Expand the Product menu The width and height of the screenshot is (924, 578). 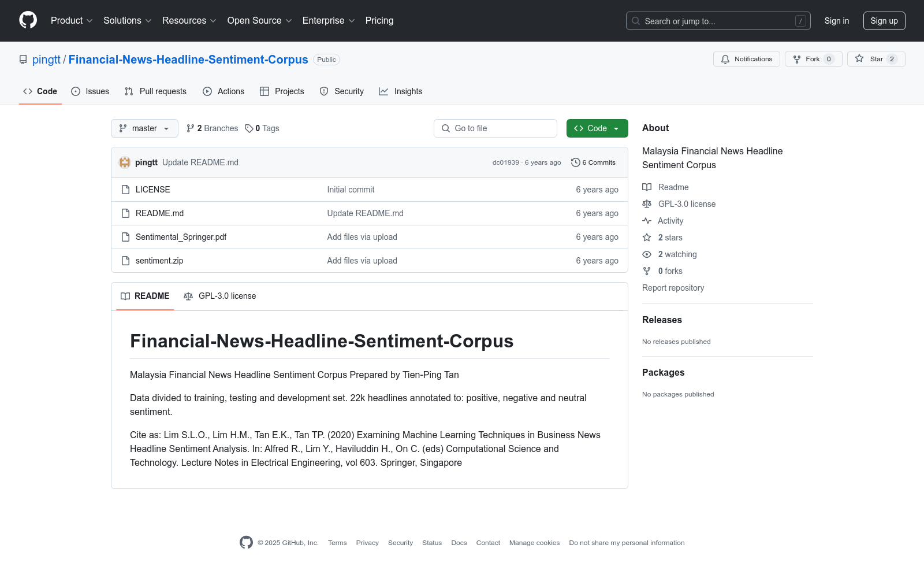[72, 20]
